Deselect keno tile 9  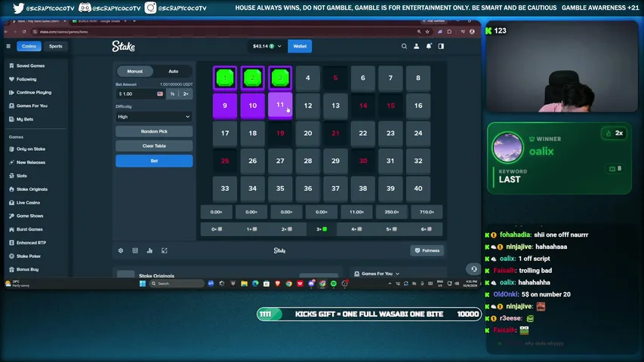click(225, 106)
